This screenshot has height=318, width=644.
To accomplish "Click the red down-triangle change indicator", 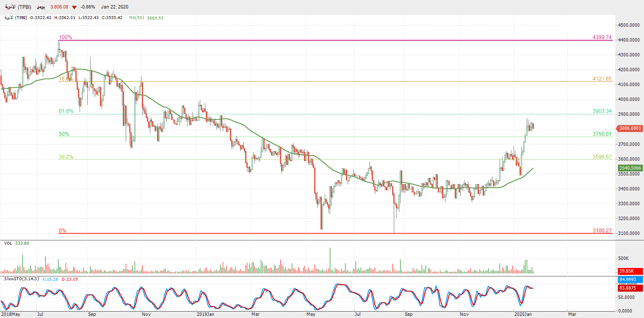I will coord(75,7).
